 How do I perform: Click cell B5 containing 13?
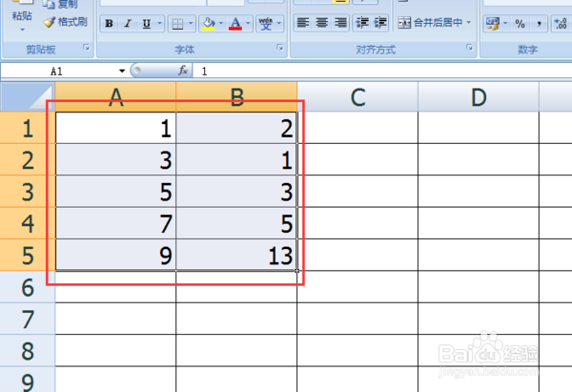(x=236, y=255)
